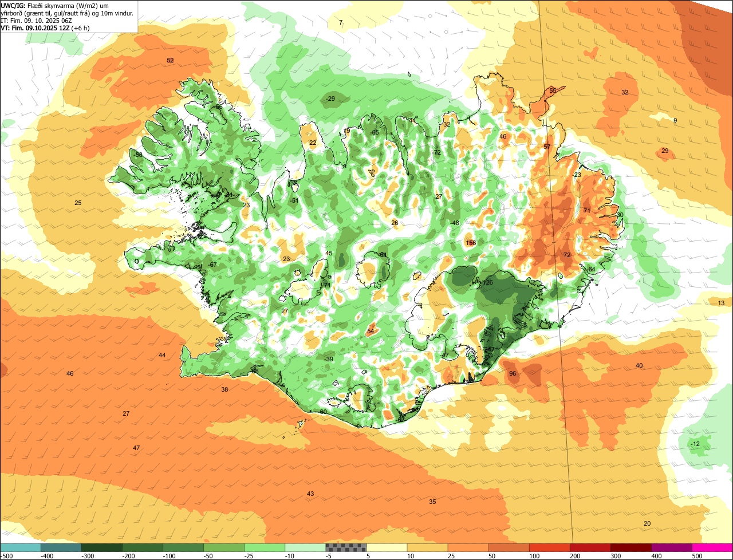The width and height of the screenshot is (733, 560).
Task: Select the red legend swatch labeled 200
Action: (x=589, y=547)
